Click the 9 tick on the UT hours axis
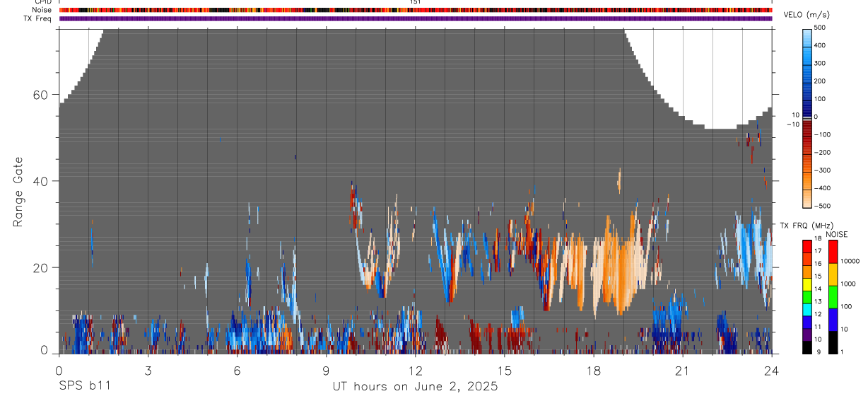The image size is (868, 401). coord(326,370)
